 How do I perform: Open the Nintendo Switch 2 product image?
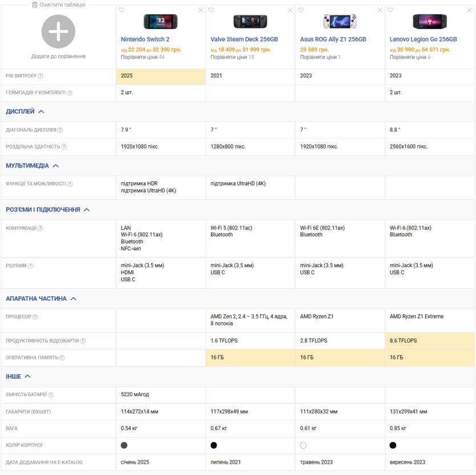point(161,22)
